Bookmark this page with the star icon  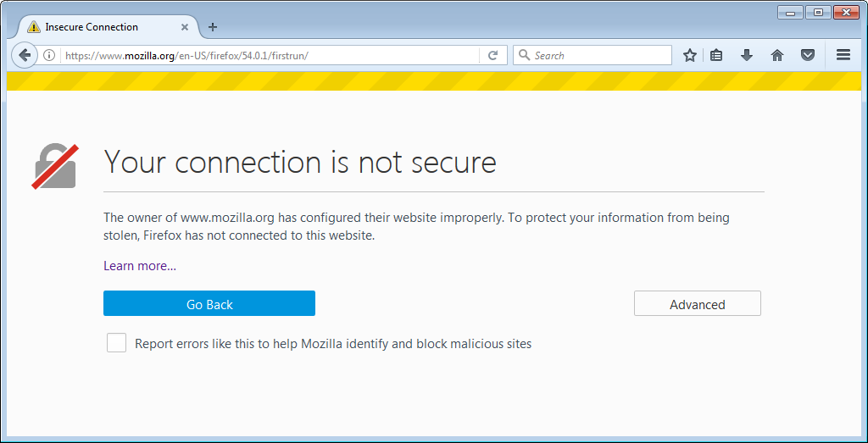[690, 56]
